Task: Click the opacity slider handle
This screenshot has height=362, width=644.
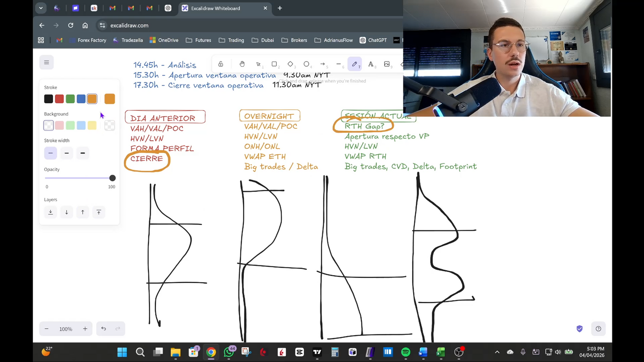Action: [x=112, y=178]
